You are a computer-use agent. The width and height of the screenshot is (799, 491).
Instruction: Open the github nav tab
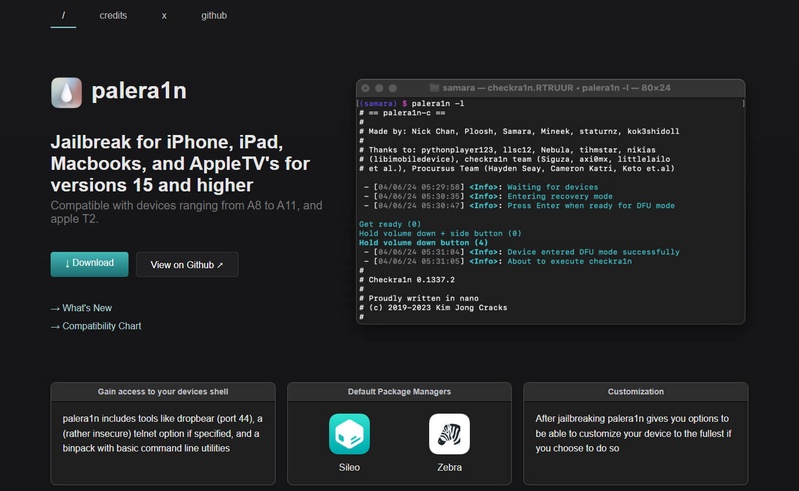pos(214,15)
